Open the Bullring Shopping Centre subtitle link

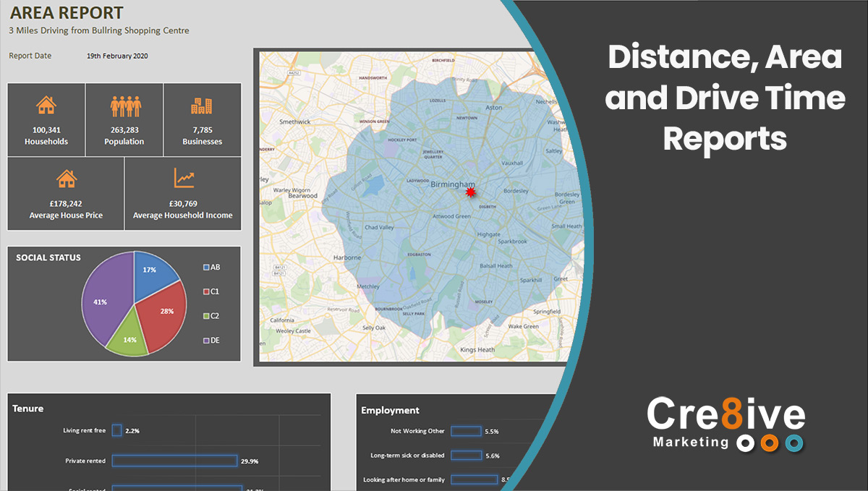tap(98, 30)
